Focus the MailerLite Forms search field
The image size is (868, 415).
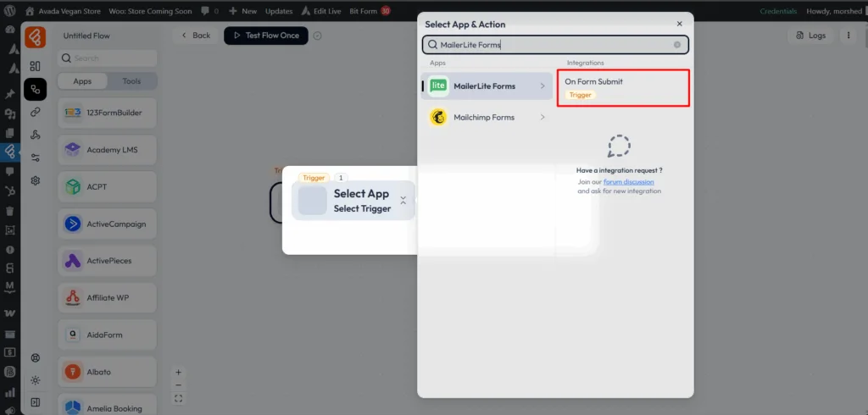(555, 45)
